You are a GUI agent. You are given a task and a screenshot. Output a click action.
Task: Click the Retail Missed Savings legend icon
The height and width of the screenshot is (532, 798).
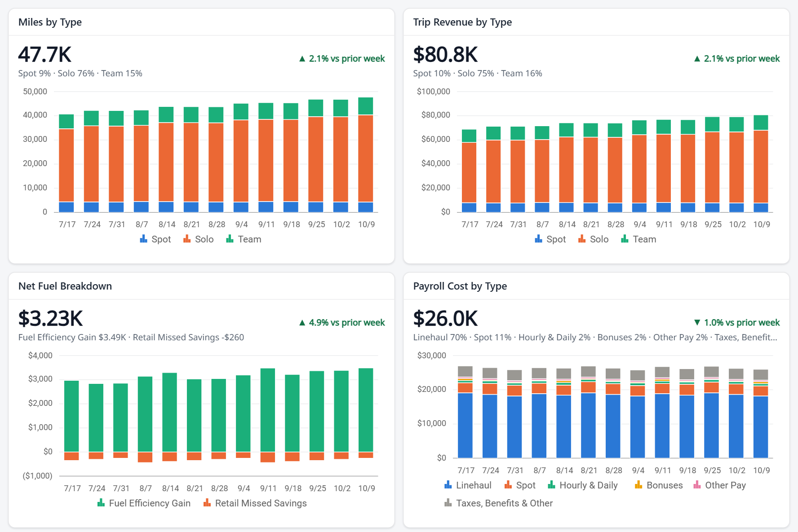[x=207, y=503]
